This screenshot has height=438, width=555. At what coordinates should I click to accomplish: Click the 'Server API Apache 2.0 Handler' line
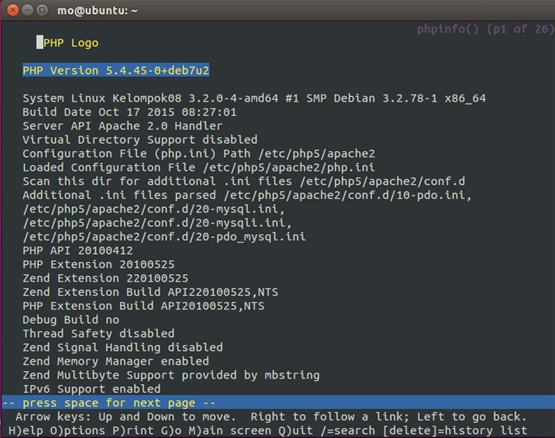coord(122,126)
